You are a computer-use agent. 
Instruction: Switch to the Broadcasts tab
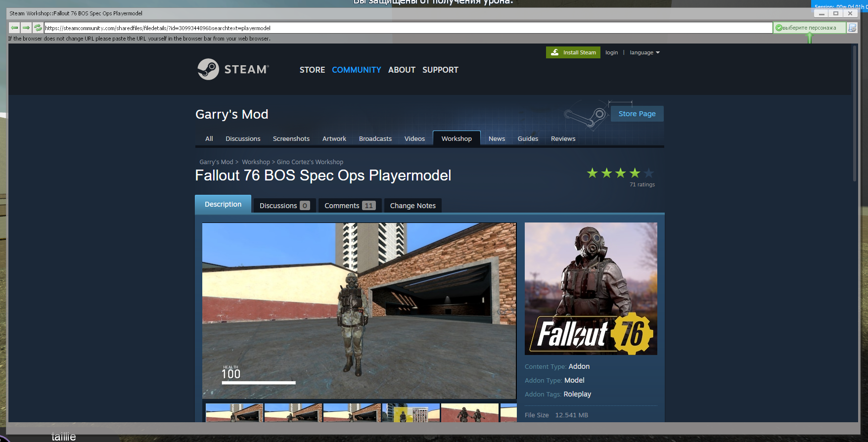[375, 138]
